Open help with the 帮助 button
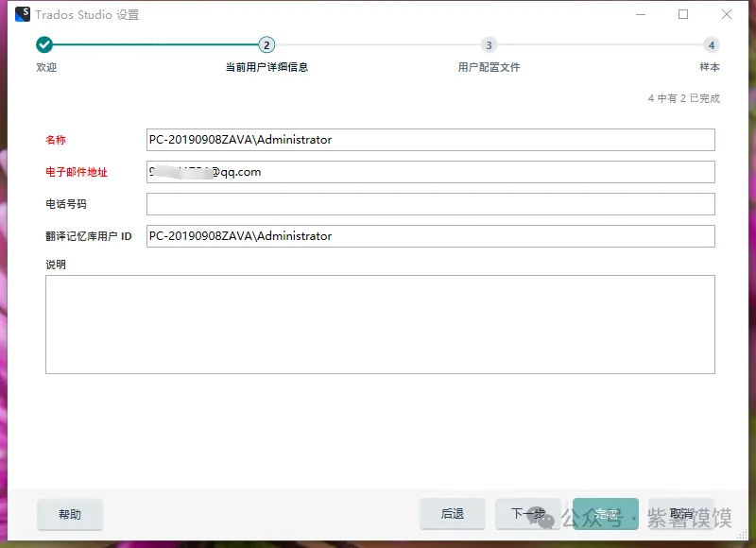The height and width of the screenshot is (548, 756). (x=70, y=514)
